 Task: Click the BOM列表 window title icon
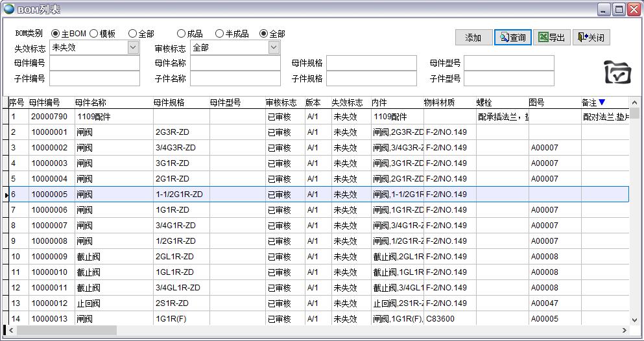tap(9, 9)
